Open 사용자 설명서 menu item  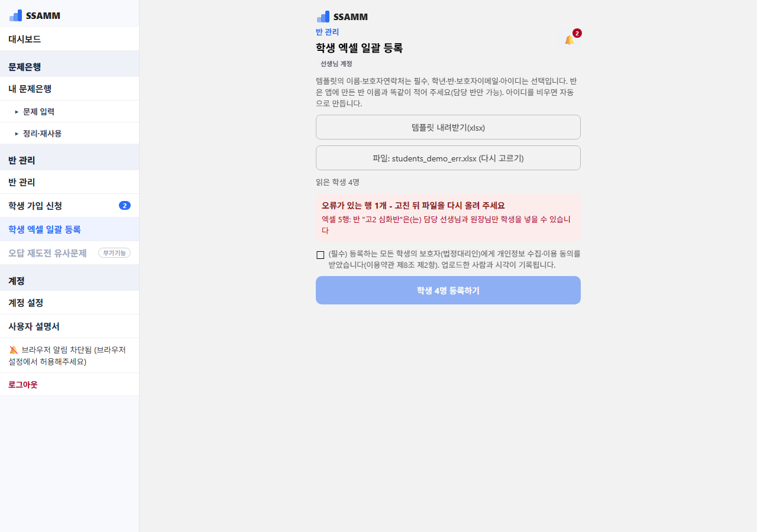[x=69, y=326]
